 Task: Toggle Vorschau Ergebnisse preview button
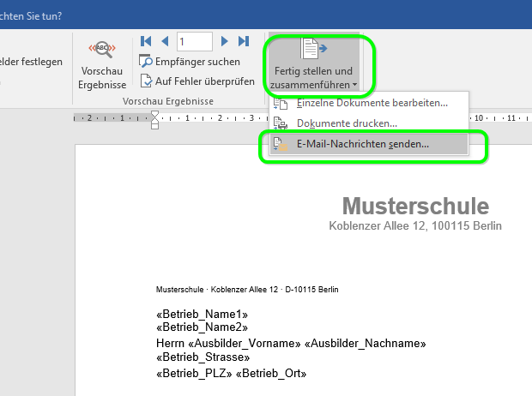point(102,66)
